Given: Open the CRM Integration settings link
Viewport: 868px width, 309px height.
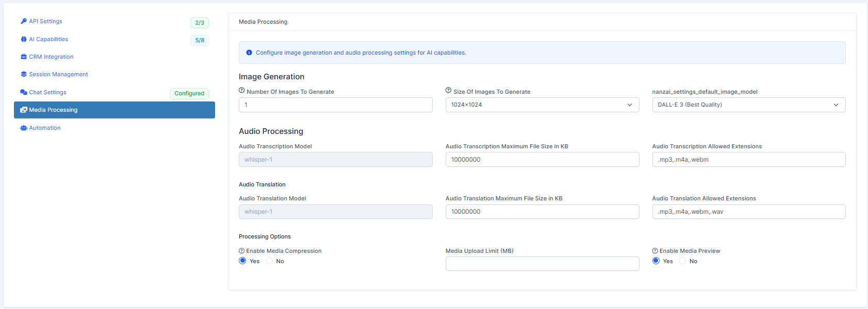Looking at the screenshot, I should [51, 57].
